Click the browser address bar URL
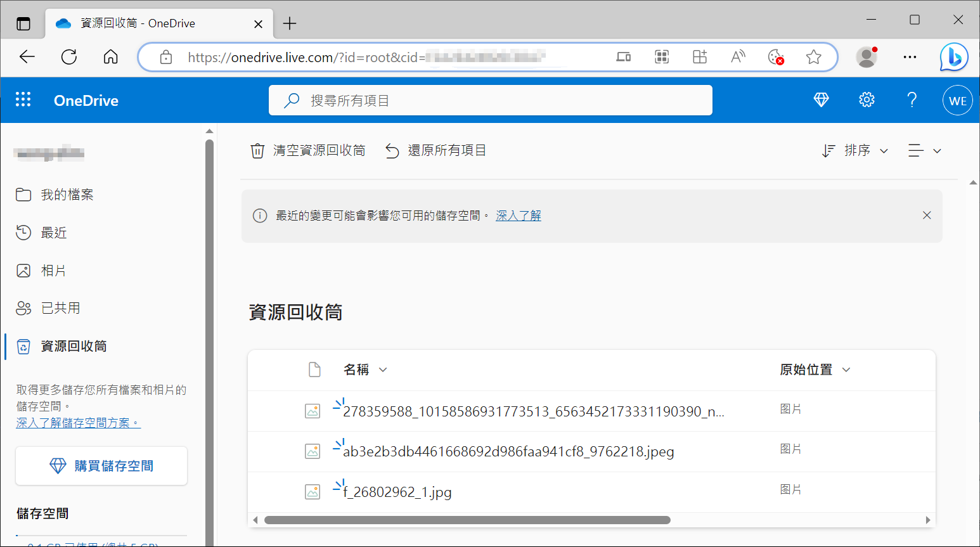The height and width of the screenshot is (547, 980). [x=366, y=57]
